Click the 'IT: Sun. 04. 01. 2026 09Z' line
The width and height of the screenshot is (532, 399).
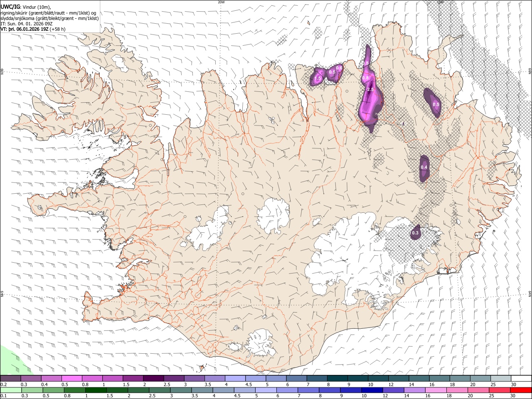pos(27,24)
